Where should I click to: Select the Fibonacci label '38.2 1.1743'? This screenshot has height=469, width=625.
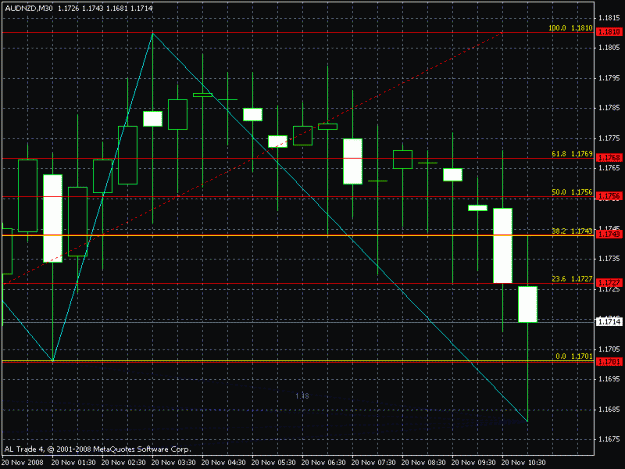[572, 231]
